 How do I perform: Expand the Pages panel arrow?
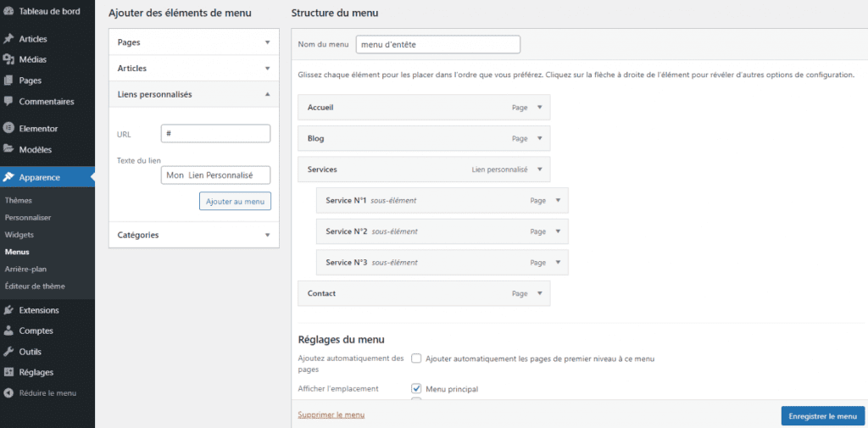(x=267, y=42)
